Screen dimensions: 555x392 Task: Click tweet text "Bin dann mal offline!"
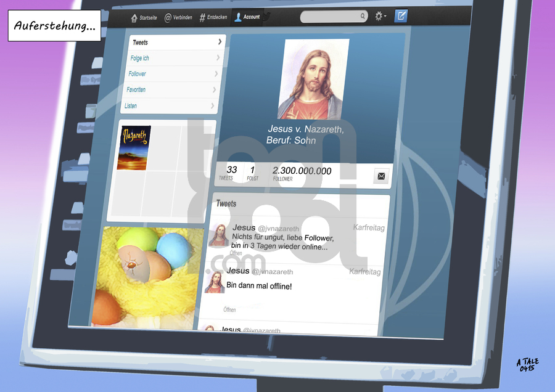point(259,285)
